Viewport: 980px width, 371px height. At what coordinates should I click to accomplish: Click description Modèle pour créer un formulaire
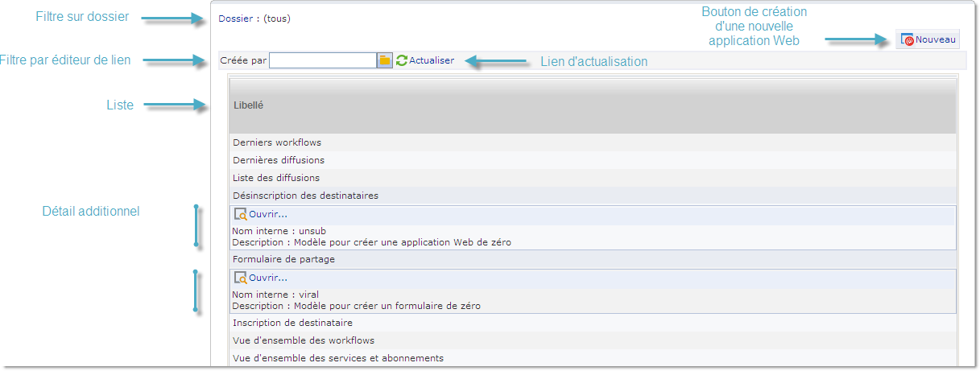click(356, 306)
